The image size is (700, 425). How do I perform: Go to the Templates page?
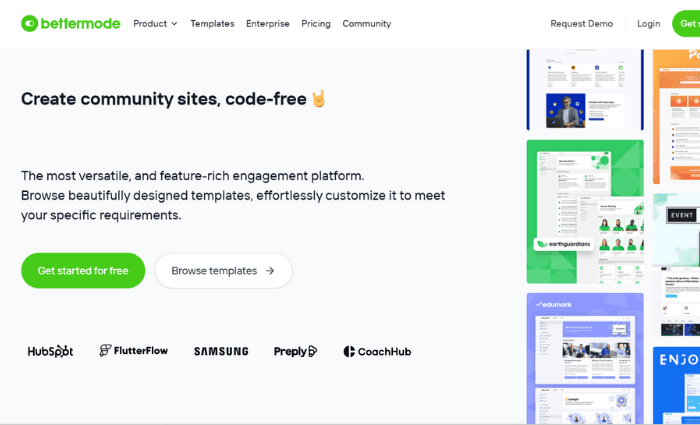tap(212, 24)
